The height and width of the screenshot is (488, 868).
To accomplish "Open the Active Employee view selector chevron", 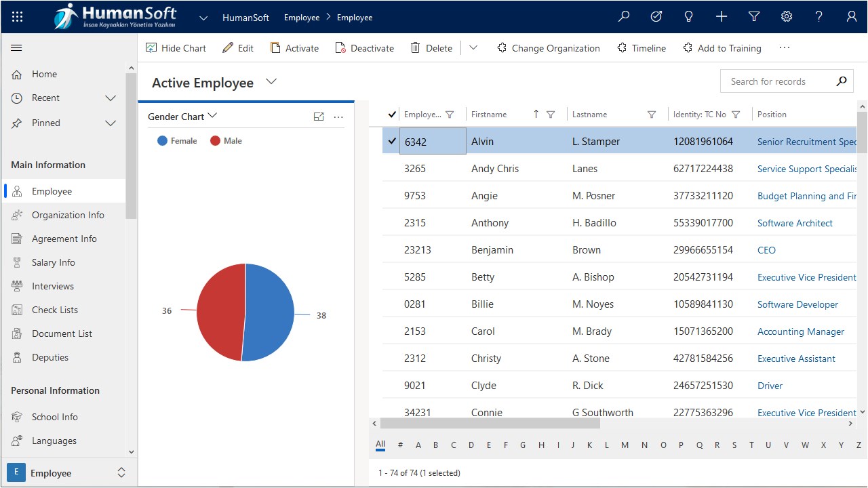I will pyautogui.click(x=271, y=81).
